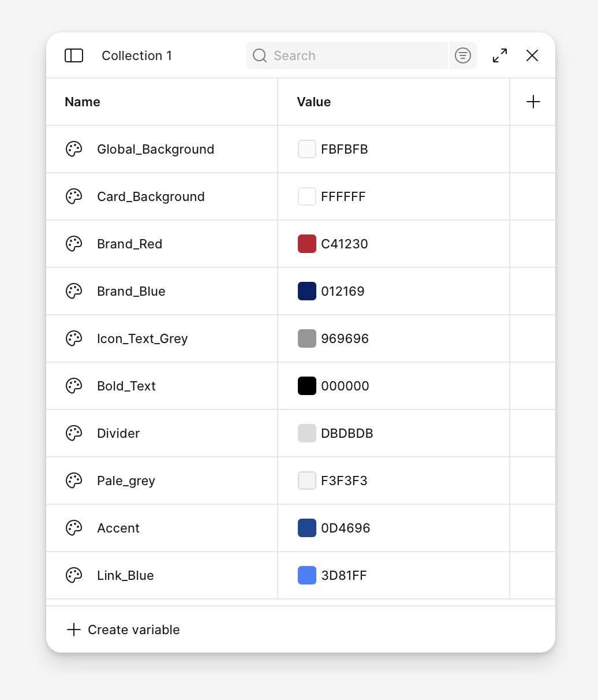Click the palette icon next to Brand_Red
The image size is (598, 700).
(x=74, y=244)
